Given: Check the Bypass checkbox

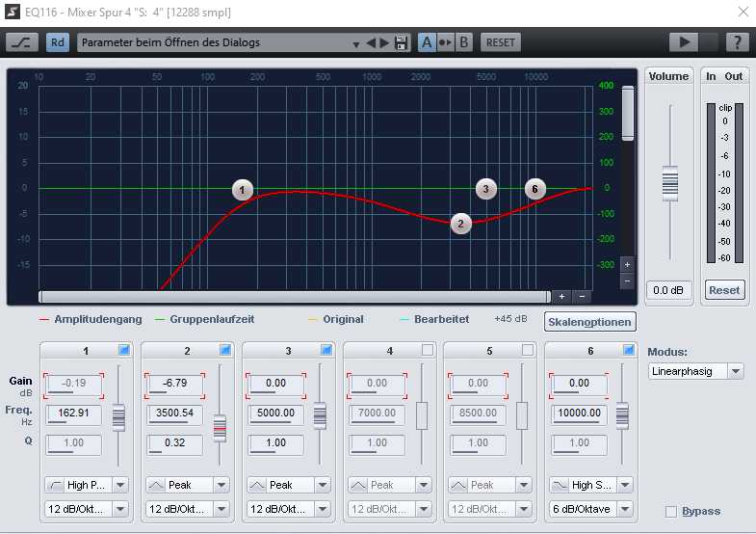Looking at the screenshot, I should [x=671, y=511].
